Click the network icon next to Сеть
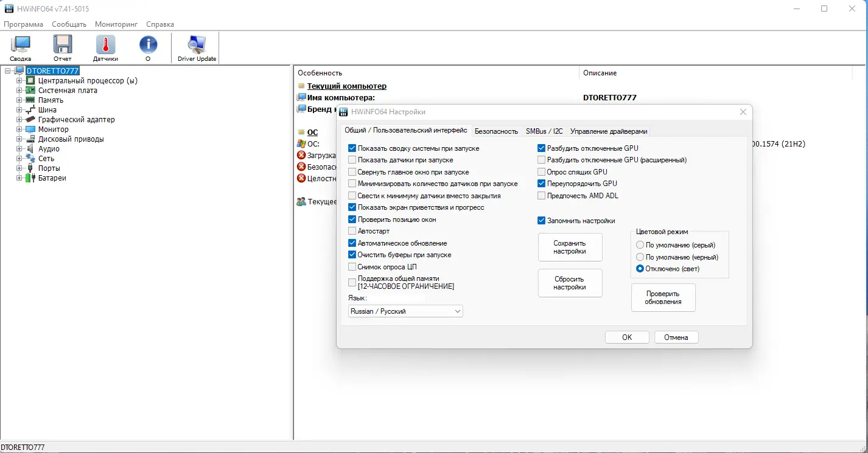 click(x=30, y=159)
